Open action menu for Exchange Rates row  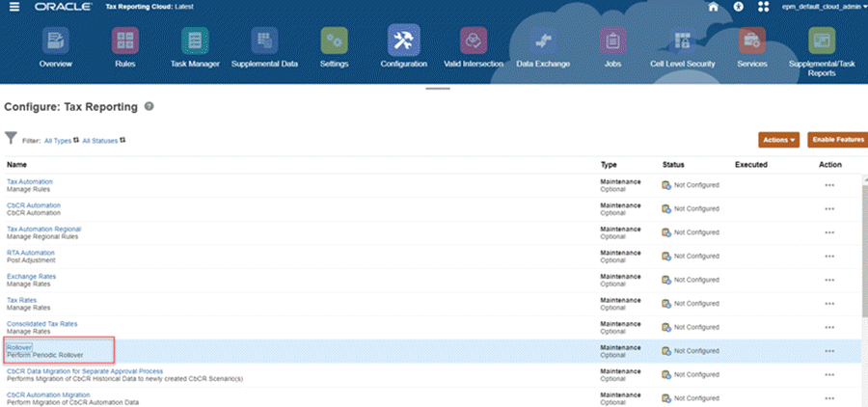coord(829,281)
